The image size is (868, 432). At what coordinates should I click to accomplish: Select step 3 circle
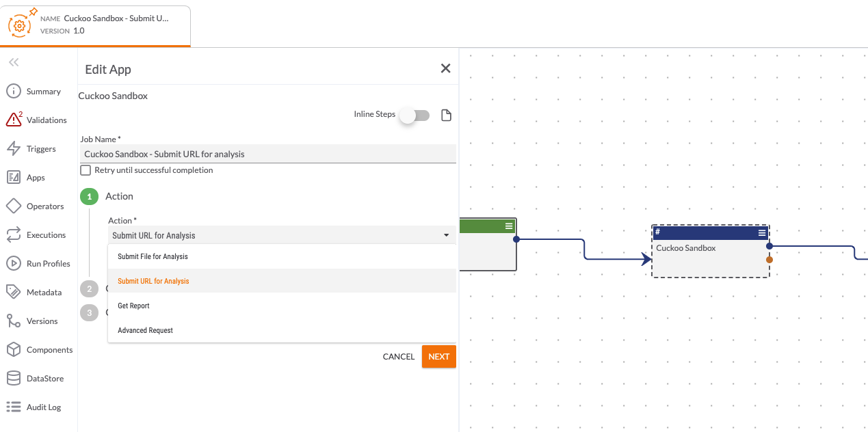(x=89, y=313)
